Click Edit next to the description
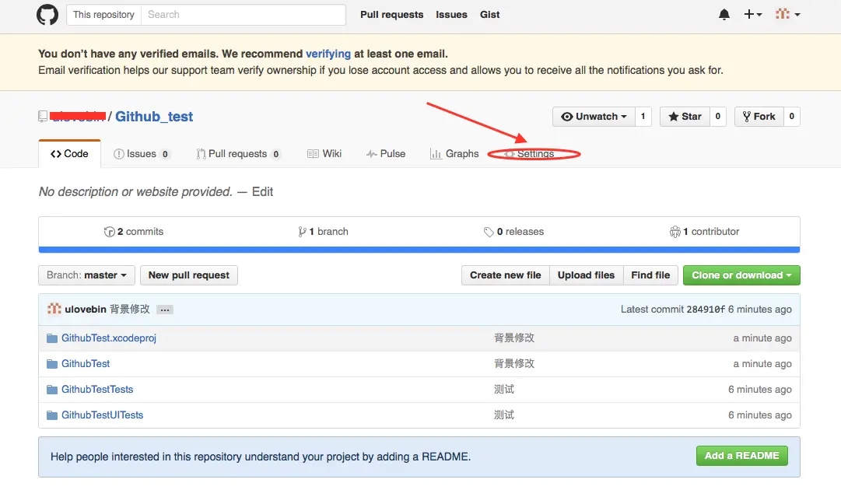 point(262,191)
